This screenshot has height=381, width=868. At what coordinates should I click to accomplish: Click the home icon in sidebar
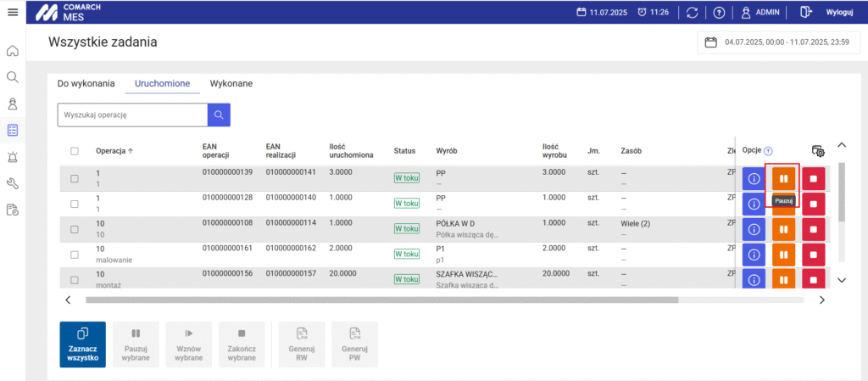point(13,50)
